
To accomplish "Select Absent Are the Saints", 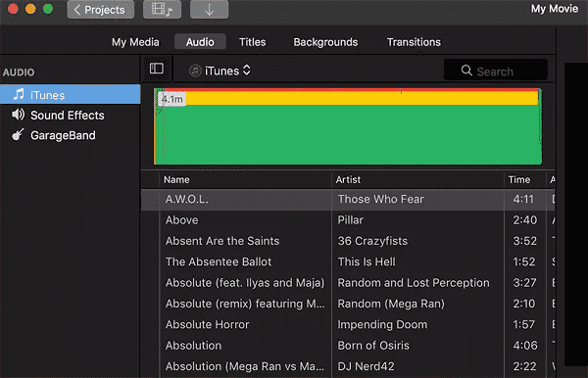I will pyautogui.click(x=222, y=241).
